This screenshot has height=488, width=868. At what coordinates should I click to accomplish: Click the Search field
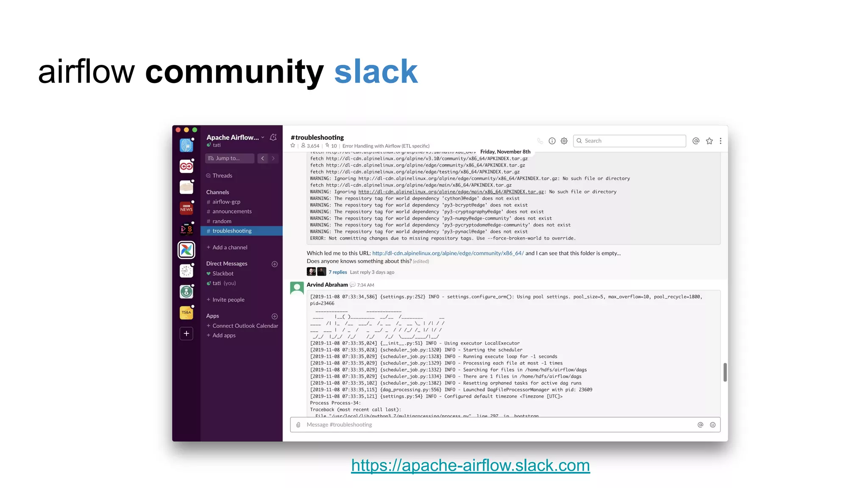(x=629, y=141)
